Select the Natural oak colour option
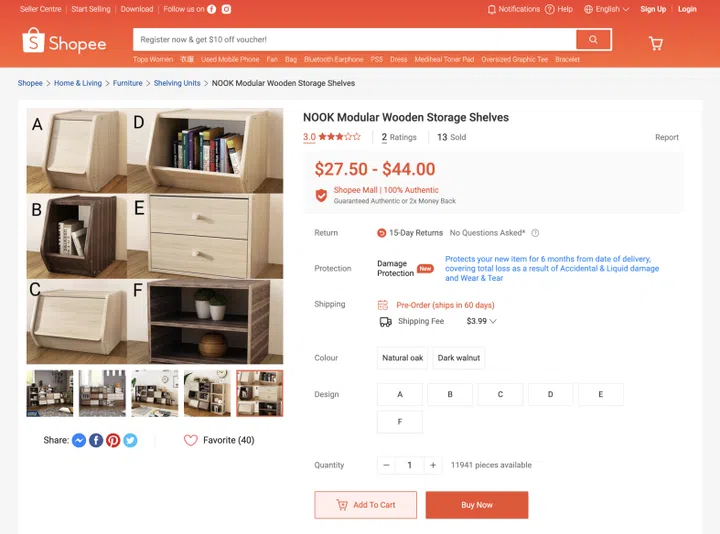This screenshot has height=534, width=720. coord(402,358)
